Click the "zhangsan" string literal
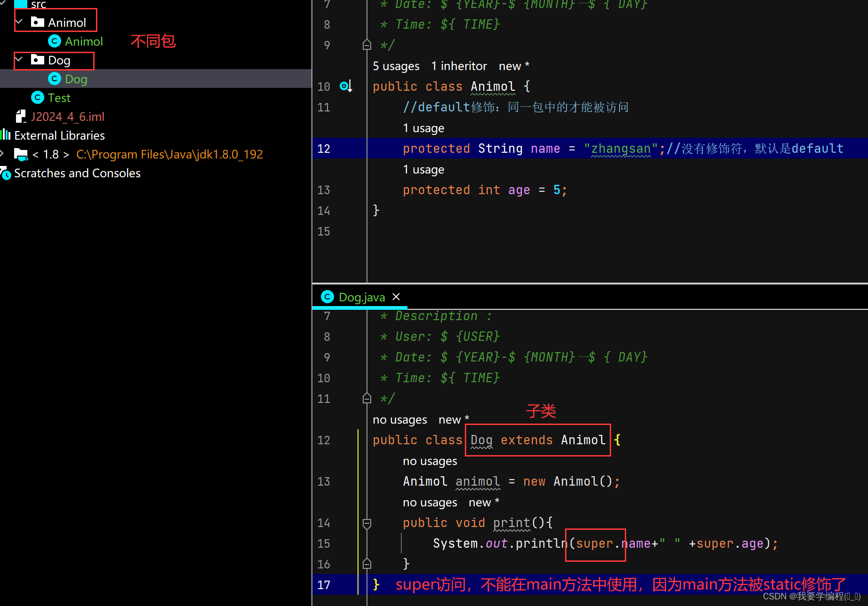Screen dimensions: 868x606 coord(621,149)
